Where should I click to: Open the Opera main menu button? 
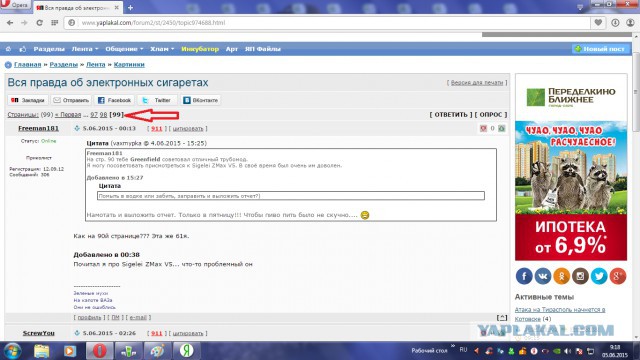click(16, 5)
